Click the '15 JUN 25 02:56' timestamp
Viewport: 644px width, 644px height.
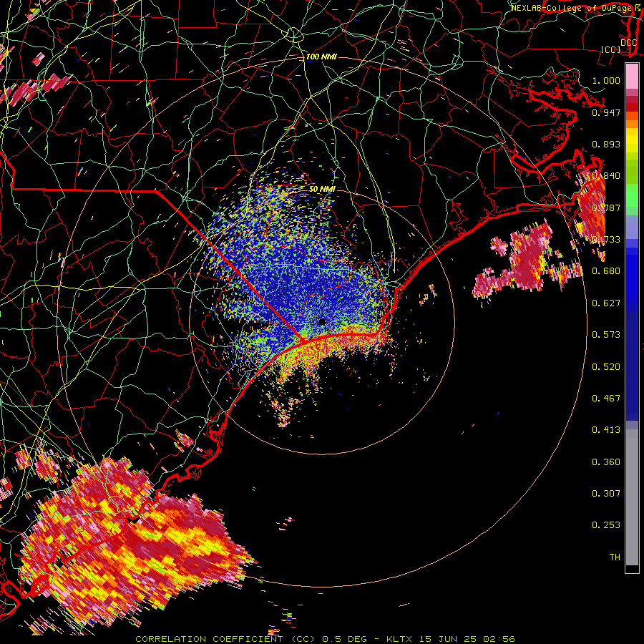[x=467, y=639]
